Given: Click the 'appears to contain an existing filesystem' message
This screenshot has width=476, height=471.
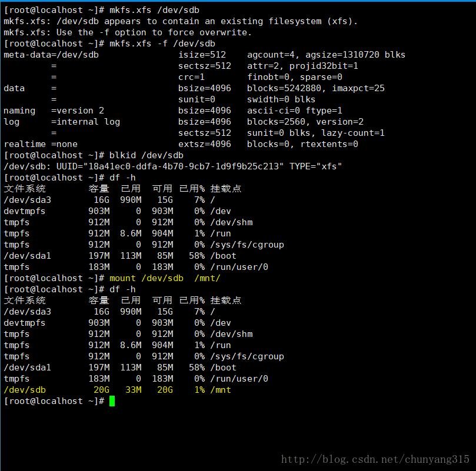Looking at the screenshot, I should [212, 21].
